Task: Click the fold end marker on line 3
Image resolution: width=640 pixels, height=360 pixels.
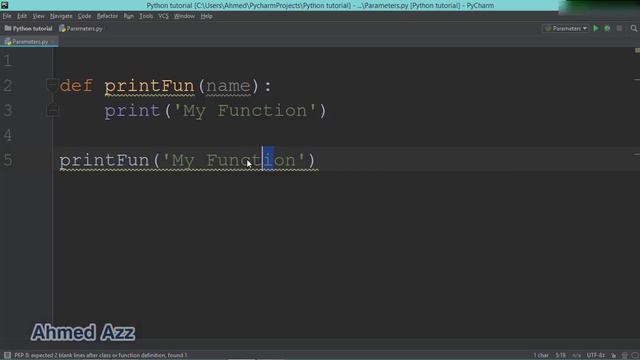Action: pos(52,110)
